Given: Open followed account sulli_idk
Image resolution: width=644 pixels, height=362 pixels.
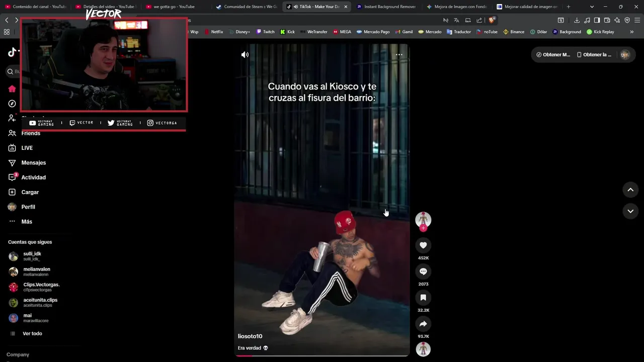Looking at the screenshot, I should 25,256.
